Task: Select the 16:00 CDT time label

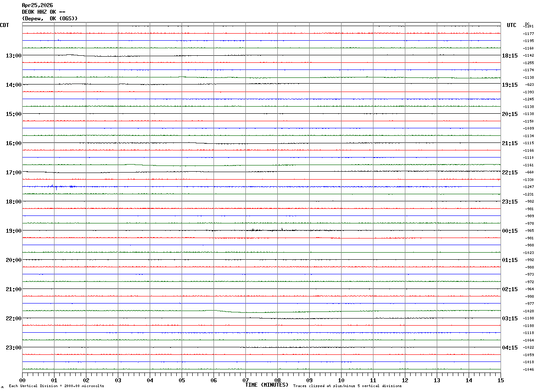Action: [x=13, y=143]
